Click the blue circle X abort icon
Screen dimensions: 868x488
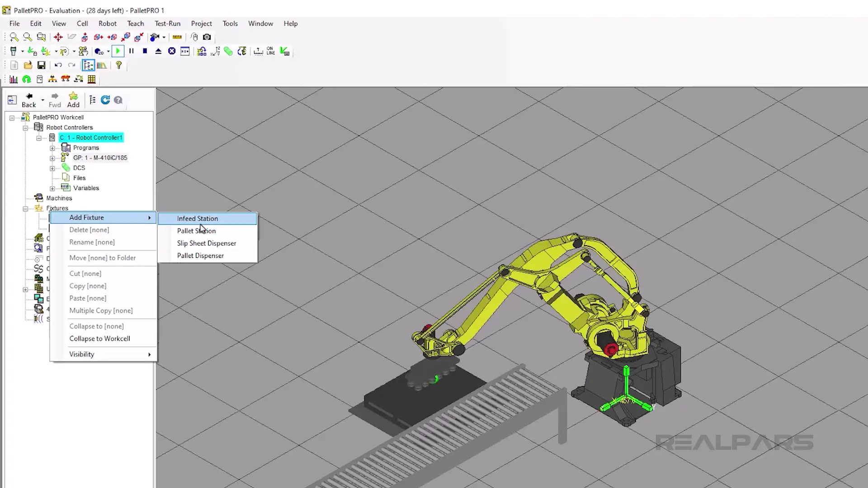[x=172, y=51]
